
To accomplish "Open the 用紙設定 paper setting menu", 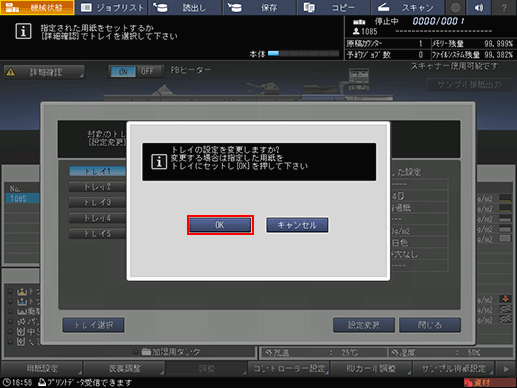I will coord(42,368).
